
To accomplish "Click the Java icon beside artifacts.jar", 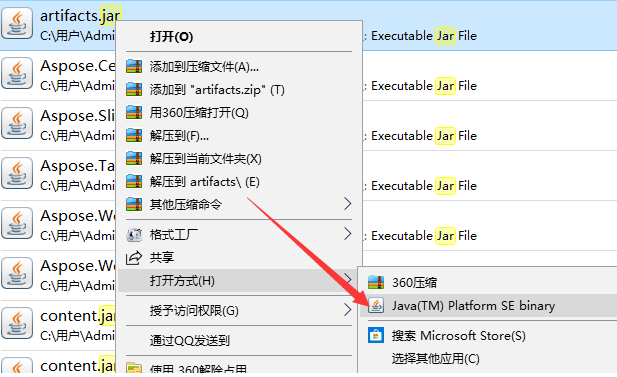I will 17,25.
